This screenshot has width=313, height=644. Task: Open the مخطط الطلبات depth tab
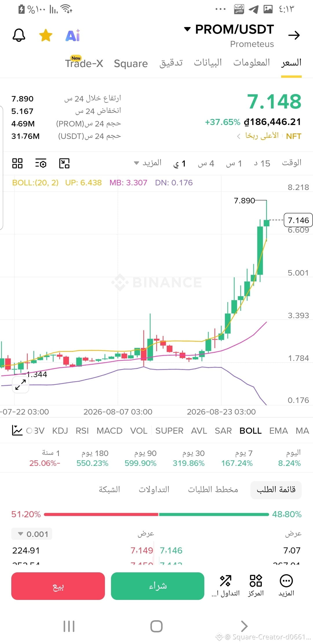213,490
